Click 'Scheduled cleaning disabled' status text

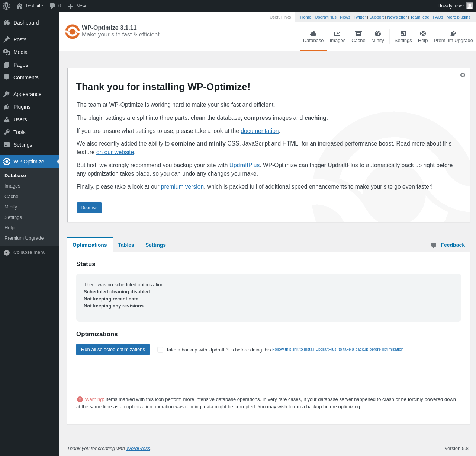[117, 292]
